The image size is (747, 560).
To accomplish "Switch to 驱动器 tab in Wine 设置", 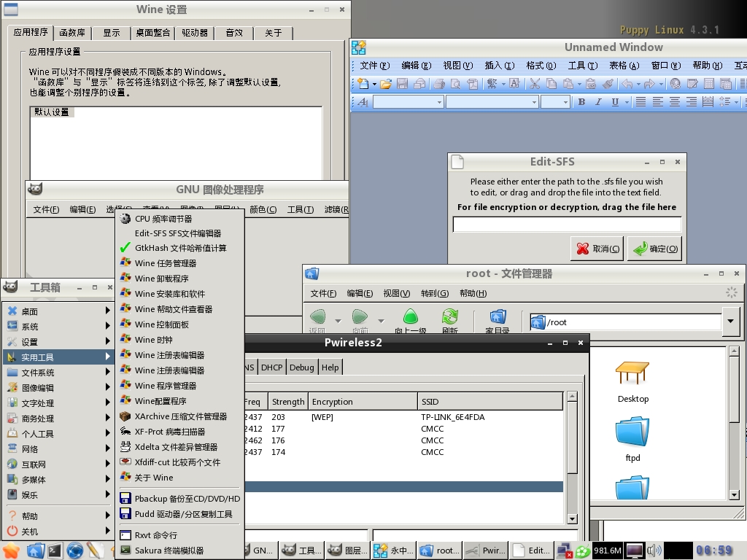I will click(195, 32).
